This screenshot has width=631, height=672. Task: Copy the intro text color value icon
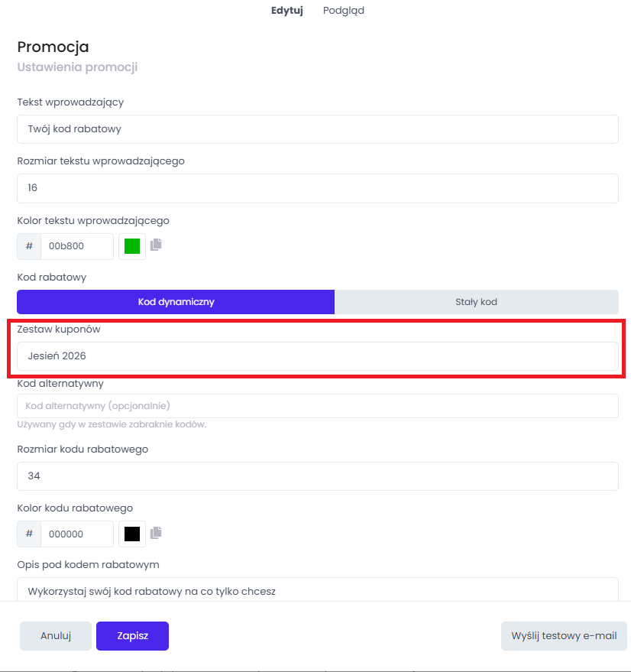156,245
